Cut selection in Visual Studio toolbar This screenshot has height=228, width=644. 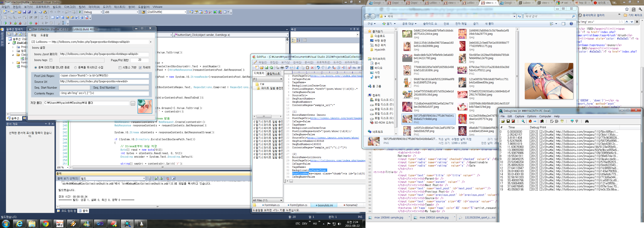[35, 12]
